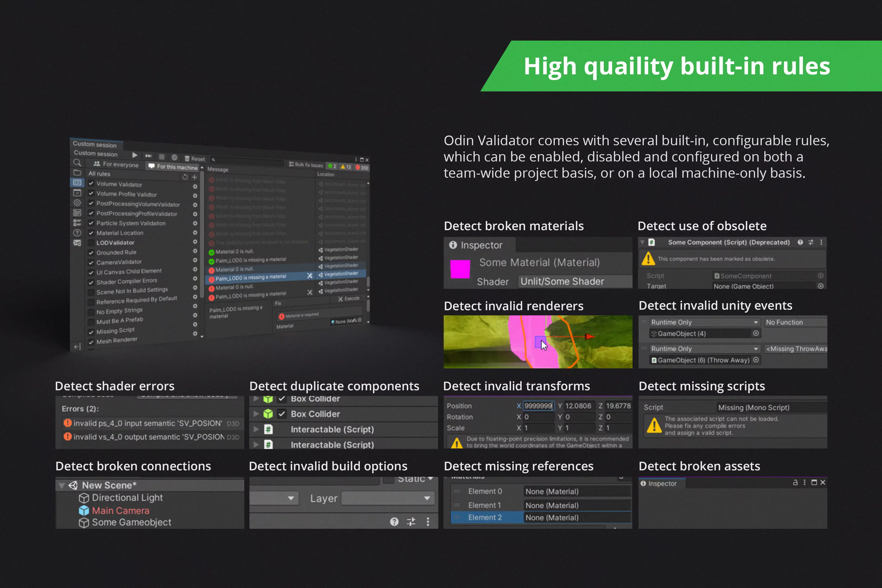Toggle the Grounded Rule checkbox
Viewport: 882px width, 588px height.
[x=91, y=253]
